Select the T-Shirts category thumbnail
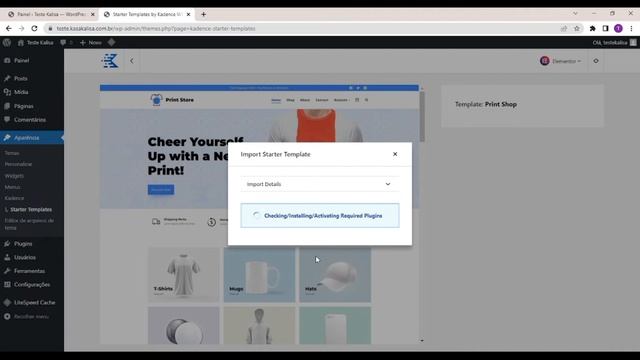This screenshot has height=360, width=640. [x=184, y=275]
